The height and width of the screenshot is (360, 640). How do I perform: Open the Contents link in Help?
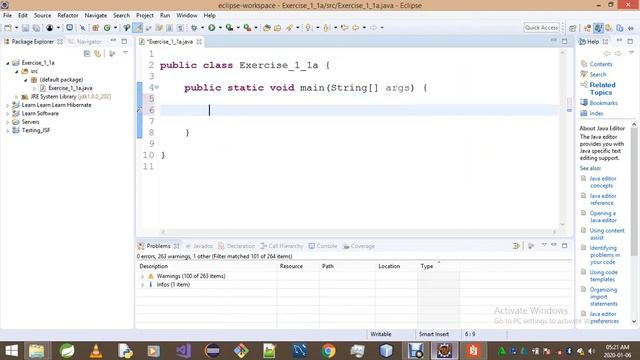coord(601,64)
